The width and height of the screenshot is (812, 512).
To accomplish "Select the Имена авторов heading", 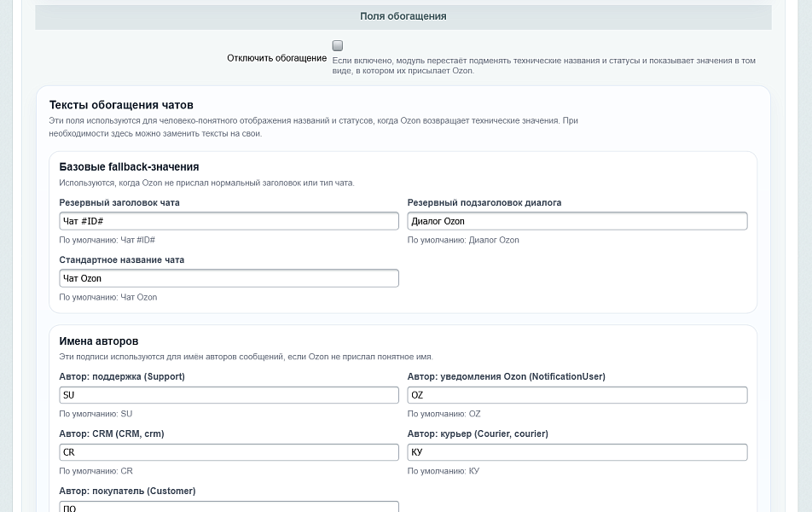I will 98,341.
